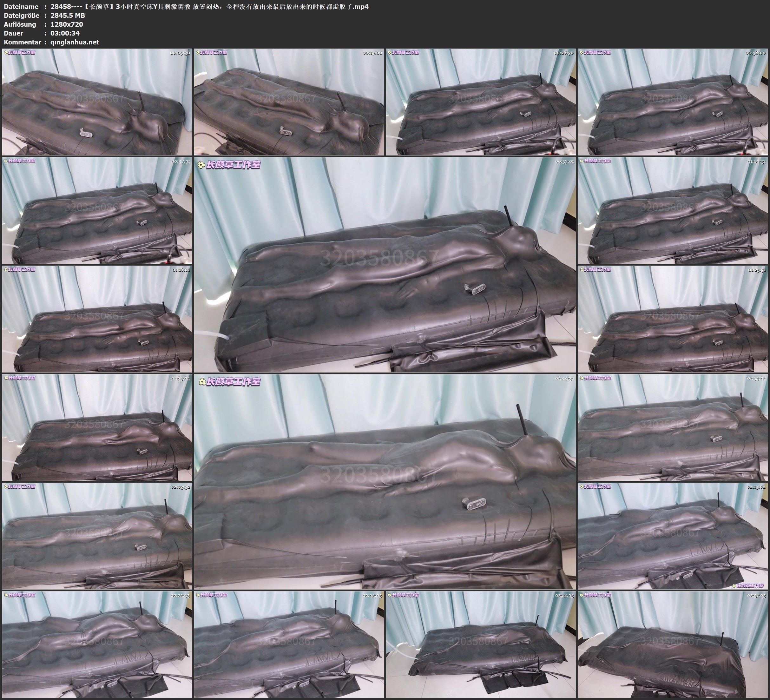
Task: Select the thumbnail at 01:54:02
Action: [673, 427]
